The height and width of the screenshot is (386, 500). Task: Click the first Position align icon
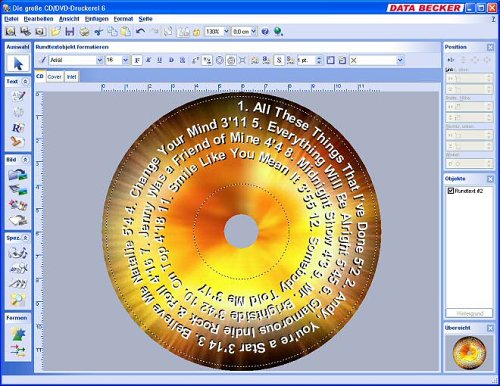(x=451, y=60)
